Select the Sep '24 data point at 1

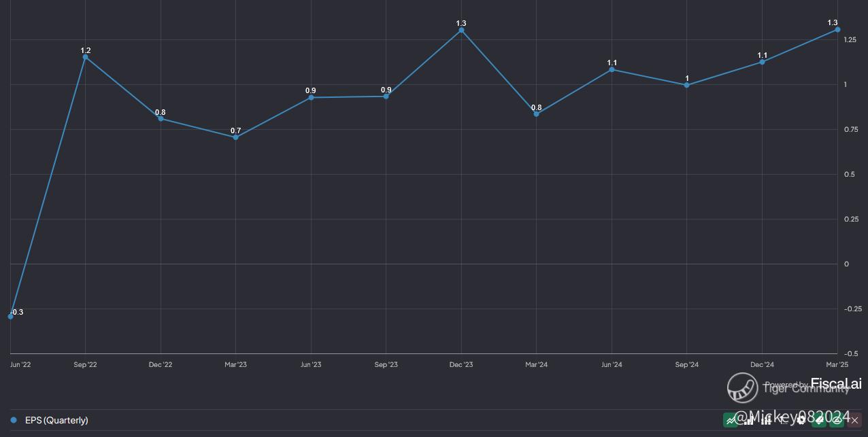686,85
